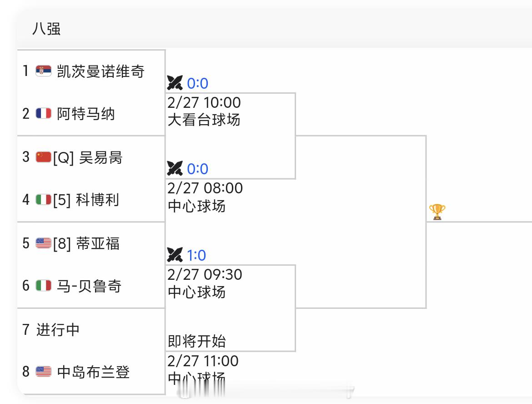Click the 进行中 status entry
Screen dimensions: 532x404
pos(54,329)
